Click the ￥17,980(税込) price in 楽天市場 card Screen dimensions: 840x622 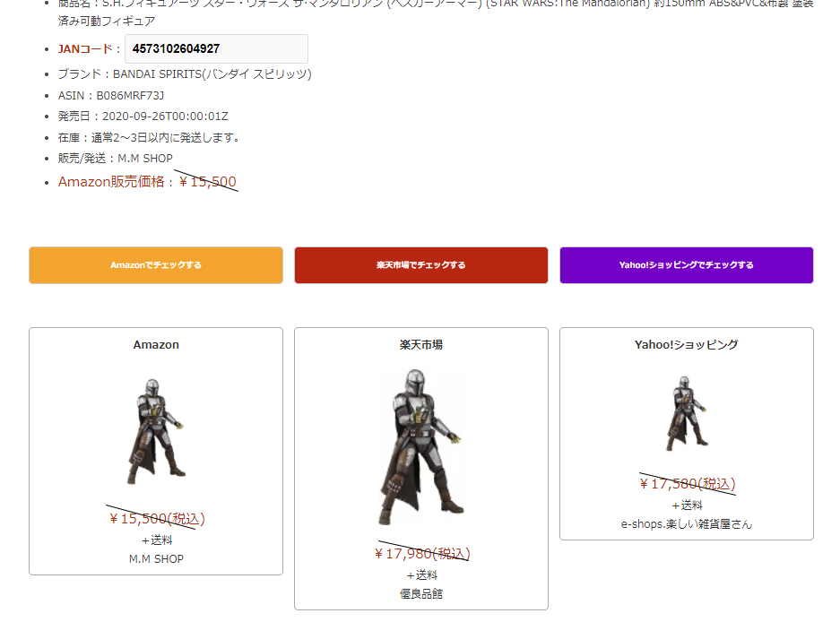[x=422, y=553]
